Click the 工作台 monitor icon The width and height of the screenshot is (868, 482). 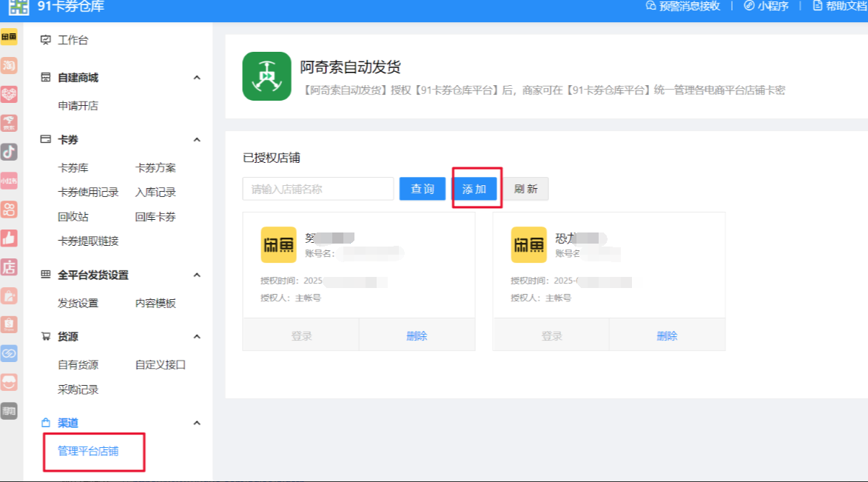(46, 40)
